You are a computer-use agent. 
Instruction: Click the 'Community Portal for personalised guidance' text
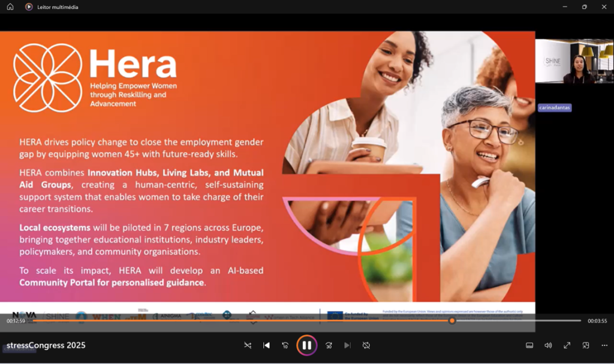click(x=112, y=282)
